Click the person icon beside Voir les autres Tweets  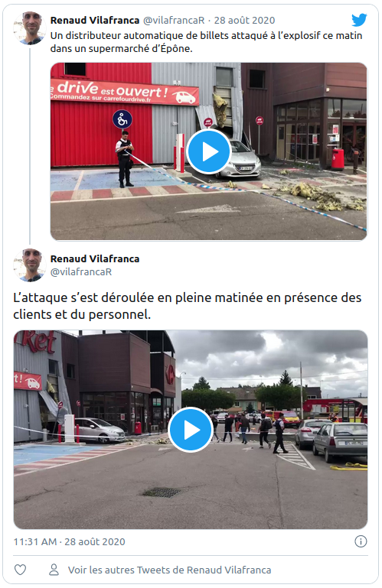[x=54, y=570]
